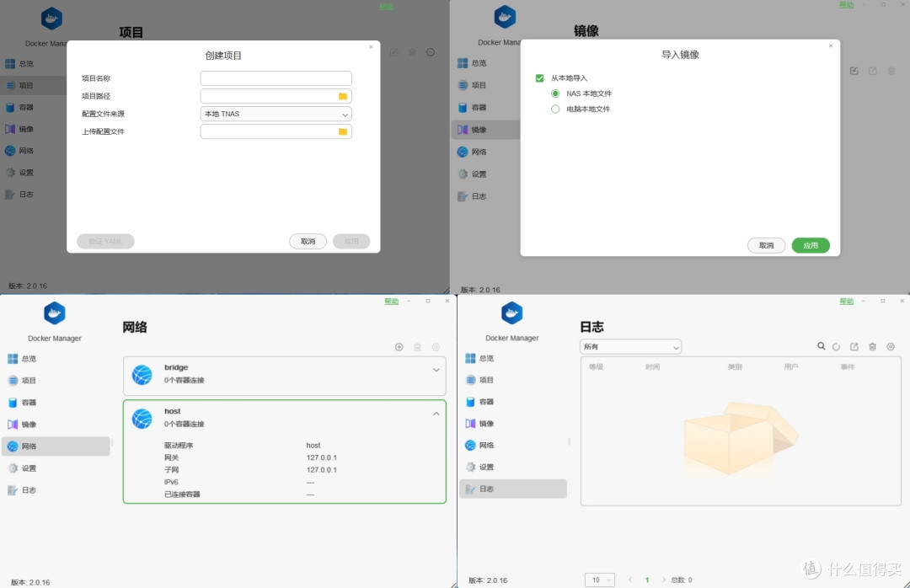This screenshot has height=588, width=910.
Task: Click the 时间 column header in 日志 table
Action: (652, 366)
